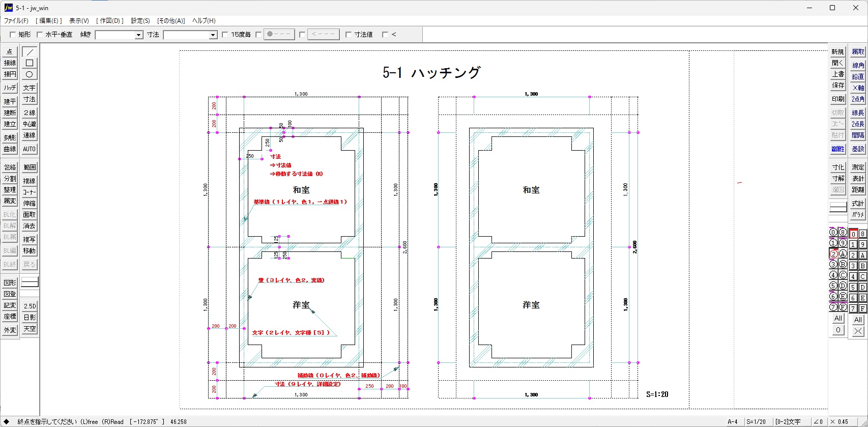This screenshot has width=868, height=427.
Task: Check the 15度毎 option
Action: (x=225, y=35)
